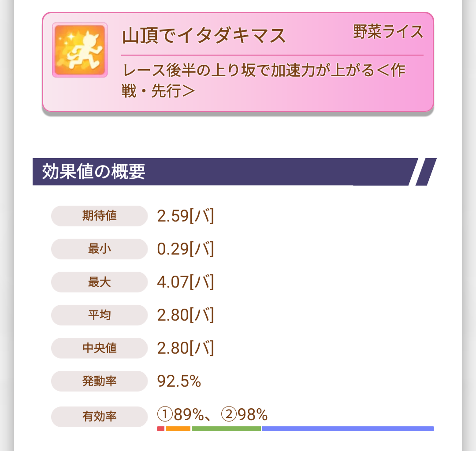Select the green segment of the distribution bar
This screenshot has width=476, height=451.
(226, 429)
